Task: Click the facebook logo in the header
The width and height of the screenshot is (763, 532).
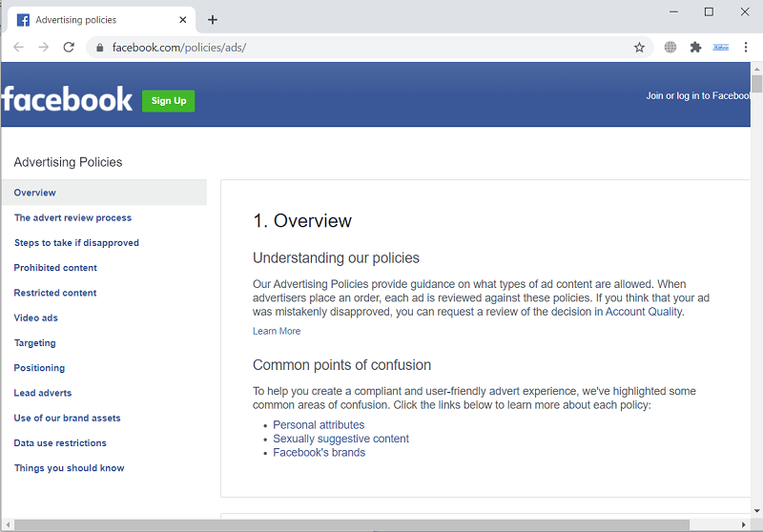Action: coord(67,100)
